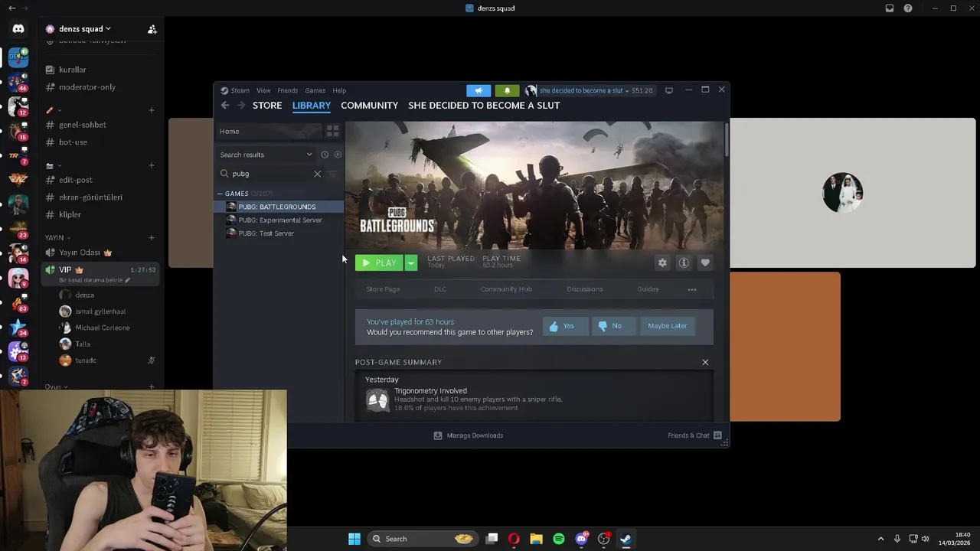Open the Steam menu
The width and height of the screenshot is (980, 551).
pyautogui.click(x=235, y=90)
